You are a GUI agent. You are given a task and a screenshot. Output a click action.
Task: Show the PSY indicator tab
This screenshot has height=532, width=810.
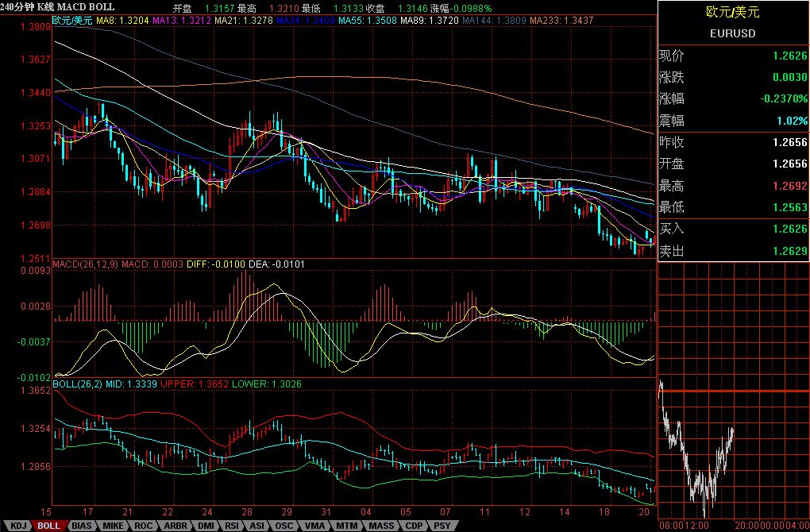[442, 526]
